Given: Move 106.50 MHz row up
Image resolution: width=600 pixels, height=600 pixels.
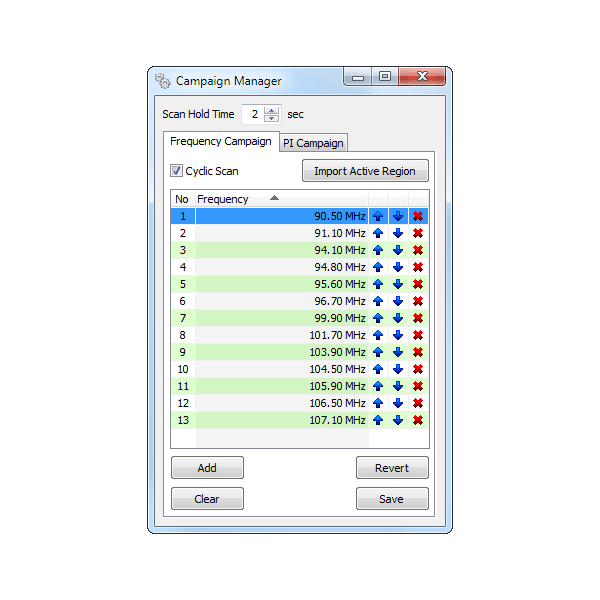Looking at the screenshot, I should [378, 403].
